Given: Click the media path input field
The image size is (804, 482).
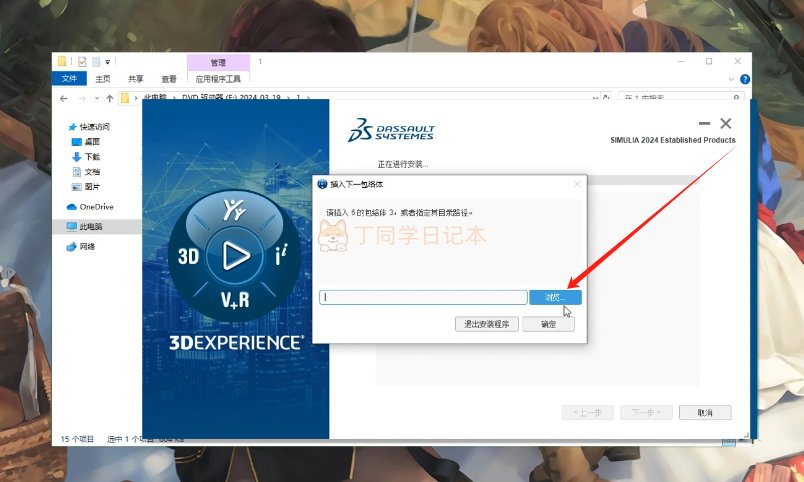Looking at the screenshot, I should pyautogui.click(x=423, y=298).
